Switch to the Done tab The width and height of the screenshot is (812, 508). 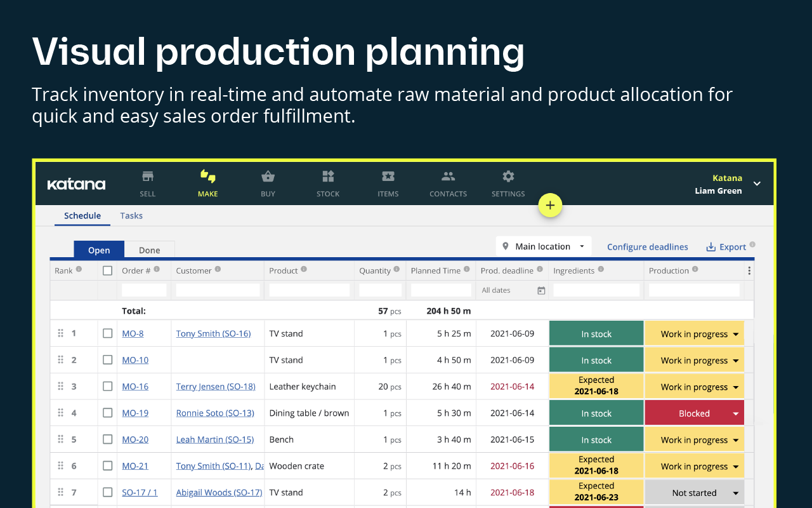[x=150, y=250]
